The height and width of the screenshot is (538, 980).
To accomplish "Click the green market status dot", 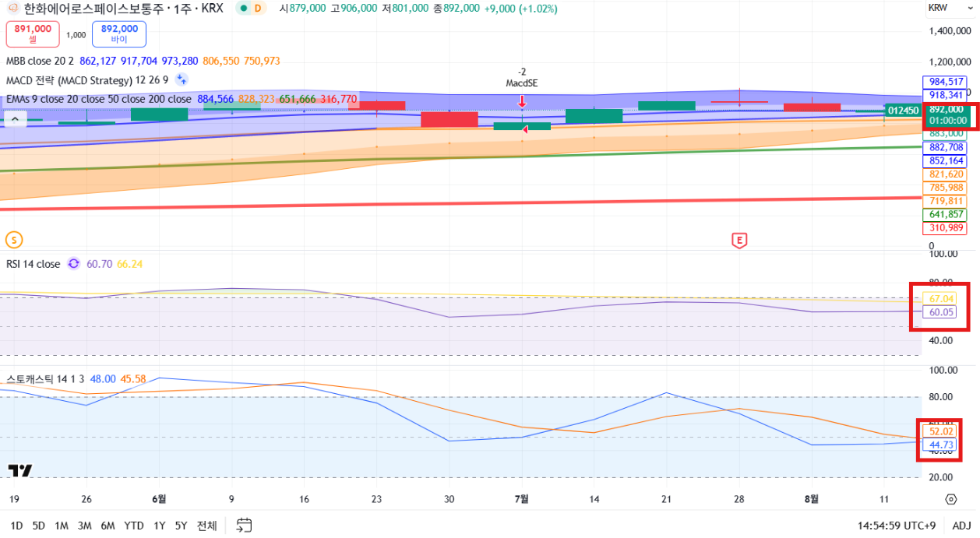I will [x=244, y=8].
